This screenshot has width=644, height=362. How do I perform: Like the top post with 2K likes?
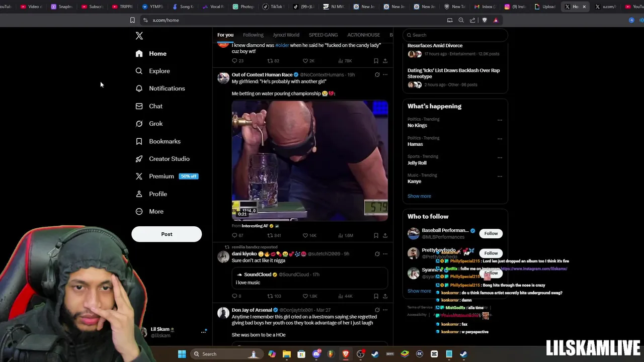tap(308, 61)
